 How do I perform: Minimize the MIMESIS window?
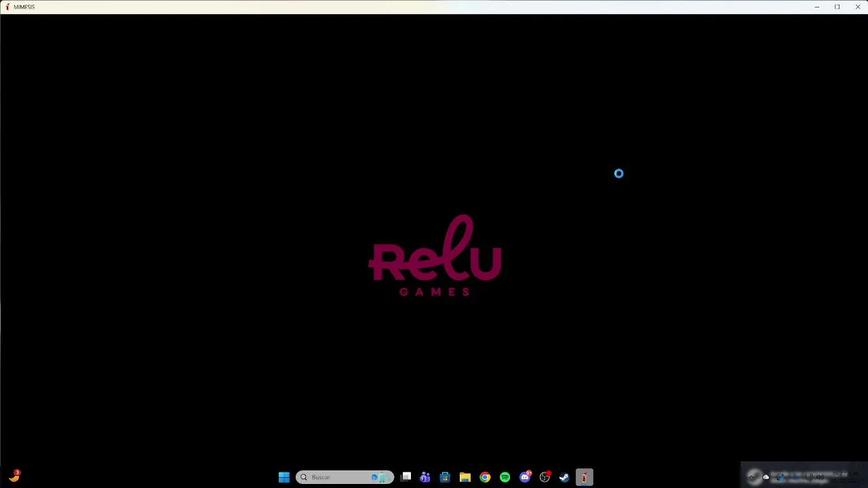pyautogui.click(x=817, y=7)
